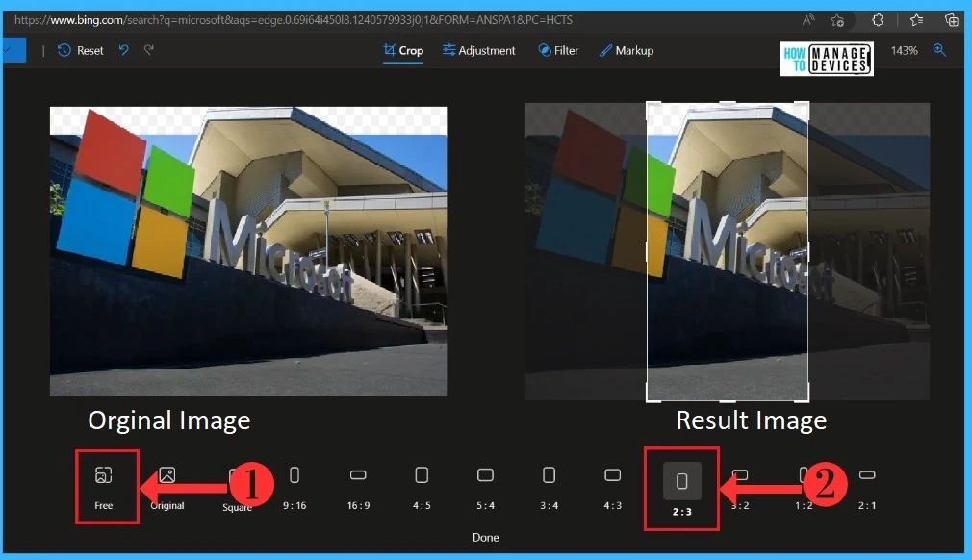Screen dimensions: 972x560
Task: Pick the 2:1 aspect ratio
Action: coord(867,488)
